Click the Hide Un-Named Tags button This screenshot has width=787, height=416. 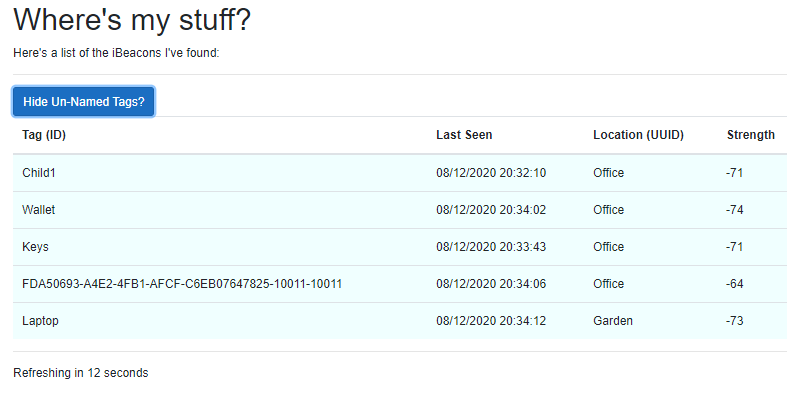point(83,101)
